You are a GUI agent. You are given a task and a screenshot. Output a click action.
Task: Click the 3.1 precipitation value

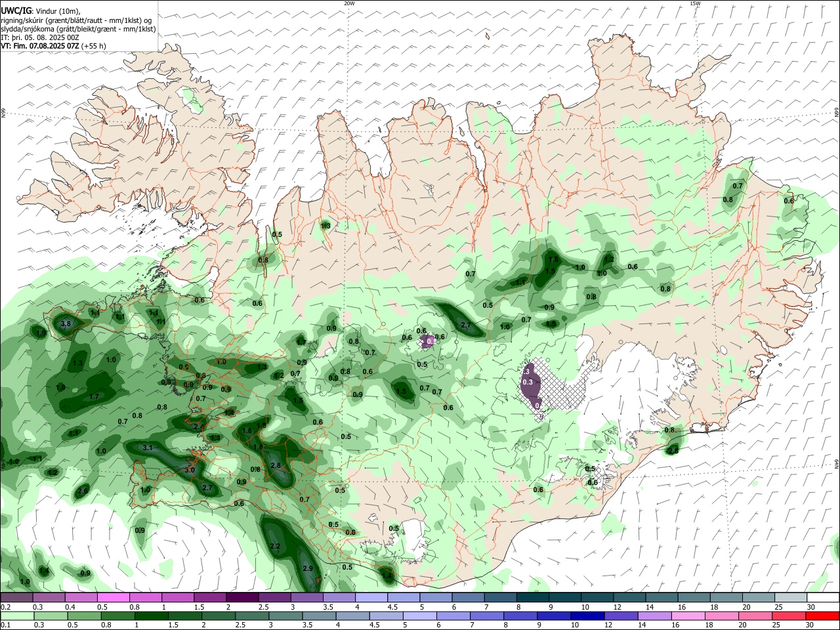pyautogui.click(x=148, y=448)
